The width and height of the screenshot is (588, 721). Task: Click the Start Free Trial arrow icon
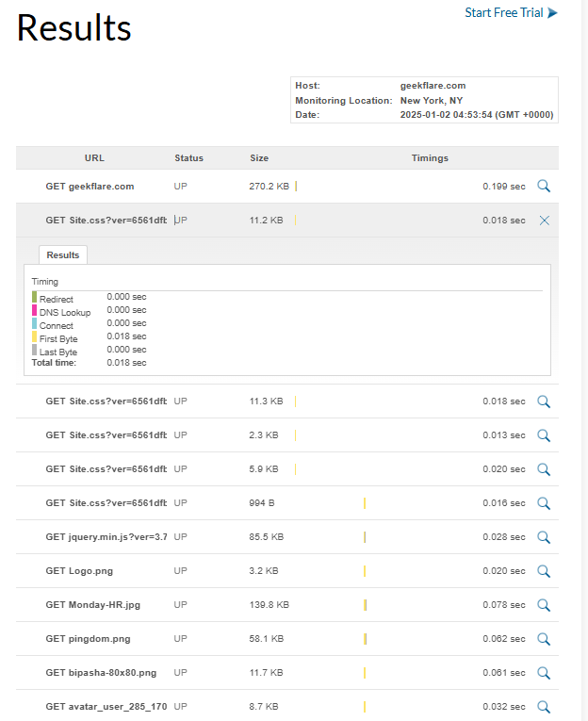(x=552, y=13)
